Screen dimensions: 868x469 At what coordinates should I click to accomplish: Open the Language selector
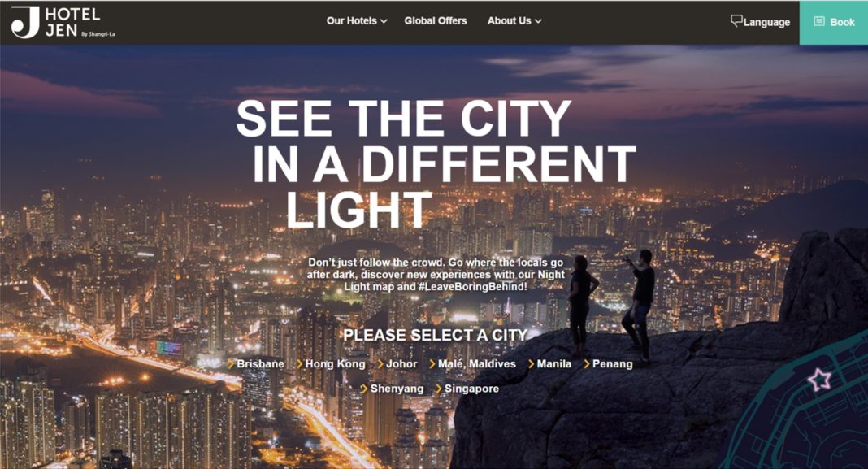[x=760, y=22]
